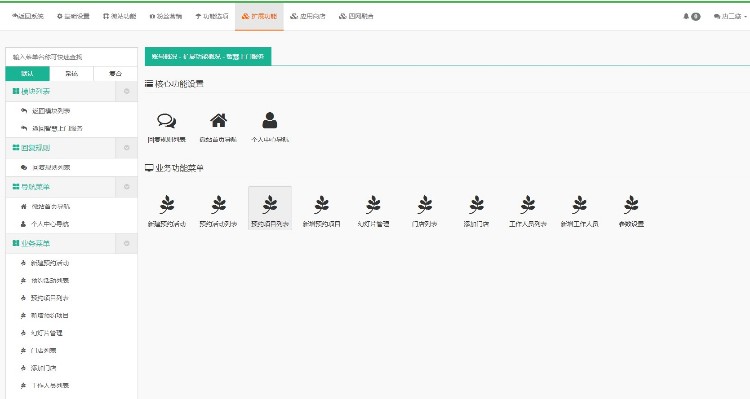Open the gear settings item in top navigation
The height and width of the screenshot is (399, 750).
coord(73,16)
